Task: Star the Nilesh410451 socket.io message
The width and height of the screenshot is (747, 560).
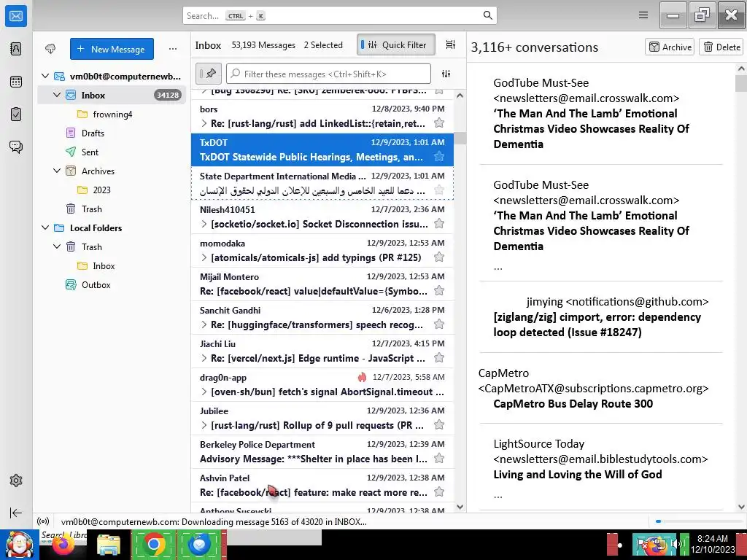Action: click(439, 223)
